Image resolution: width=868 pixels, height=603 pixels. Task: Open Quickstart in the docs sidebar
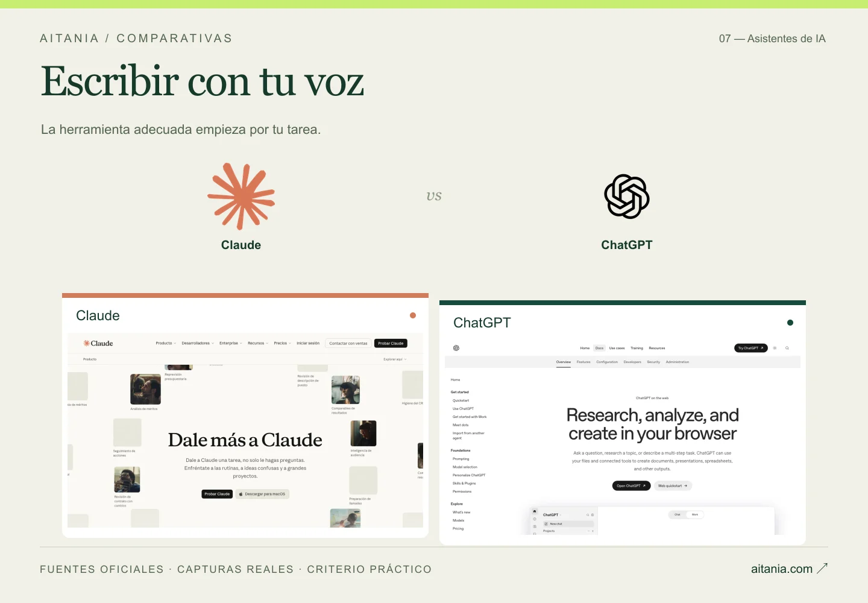[461, 400]
